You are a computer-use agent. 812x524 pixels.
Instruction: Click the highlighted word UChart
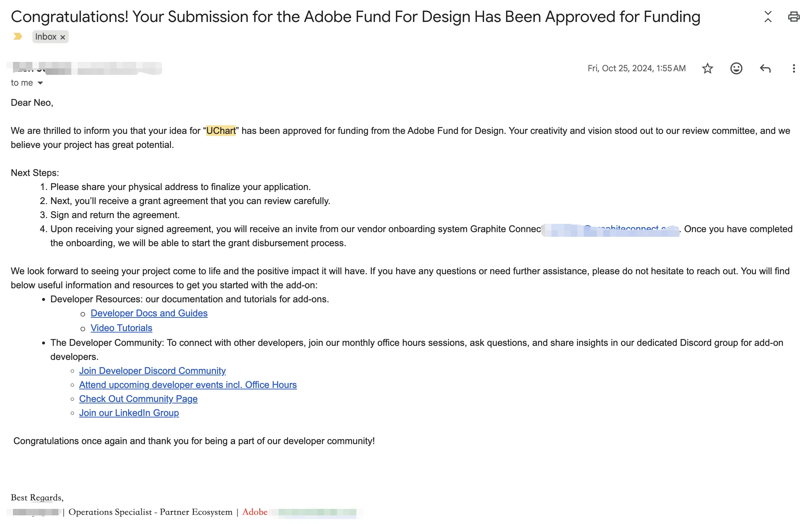[x=221, y=131]
